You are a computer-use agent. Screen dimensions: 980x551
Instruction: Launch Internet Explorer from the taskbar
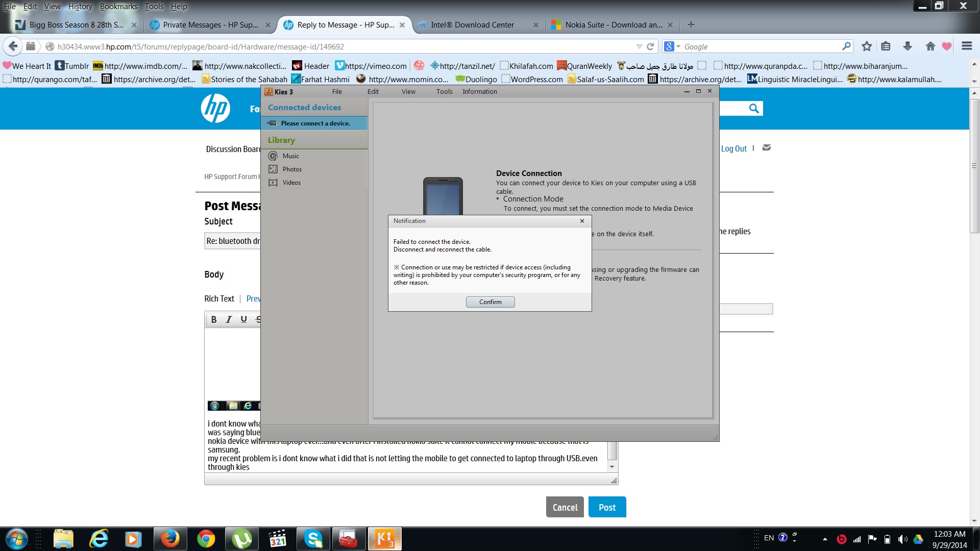click(x=99, y=539)
